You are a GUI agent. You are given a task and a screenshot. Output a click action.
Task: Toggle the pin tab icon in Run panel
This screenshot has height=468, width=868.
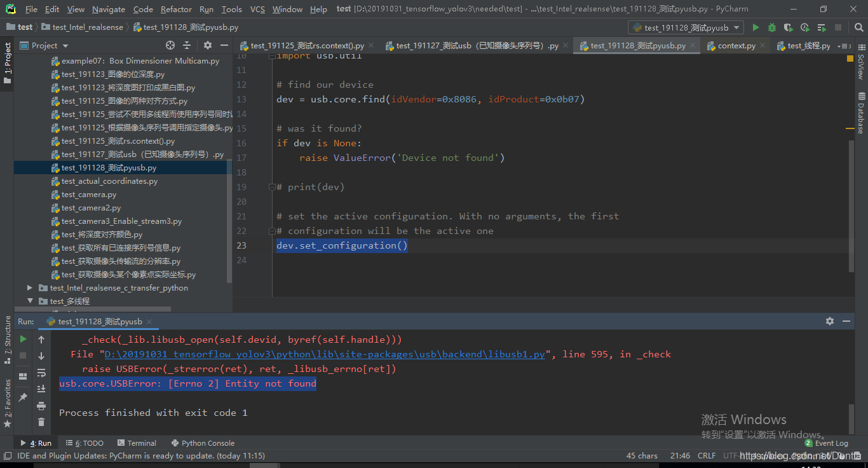point(23,397)
